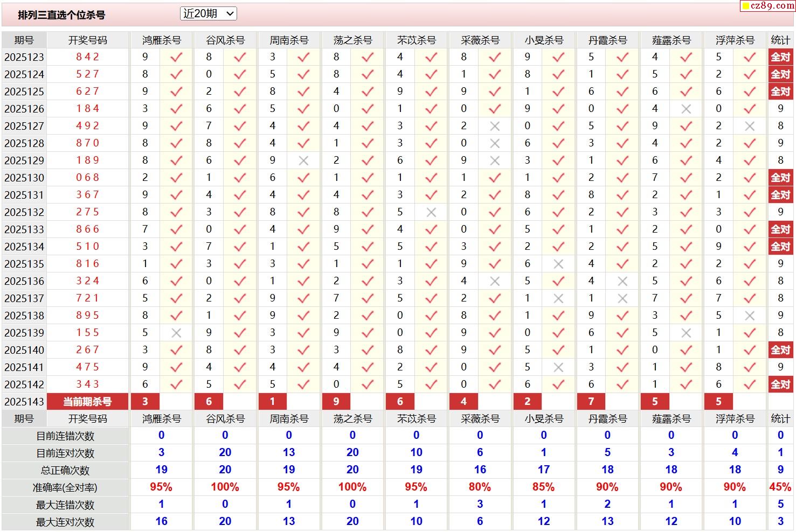Select draw number 842 in row 2025123
This screenshot has width=796, height=532.
click(x=87, y=57)
